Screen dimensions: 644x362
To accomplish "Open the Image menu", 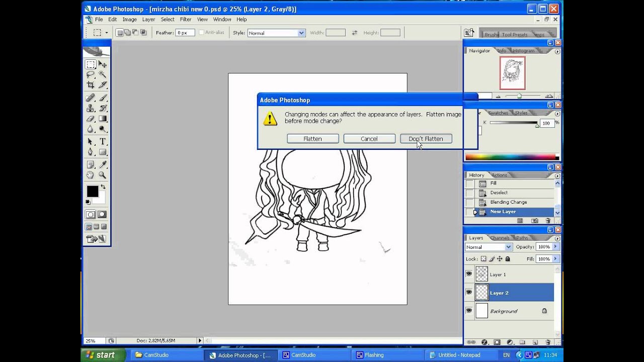I will (x=129, y=19).
